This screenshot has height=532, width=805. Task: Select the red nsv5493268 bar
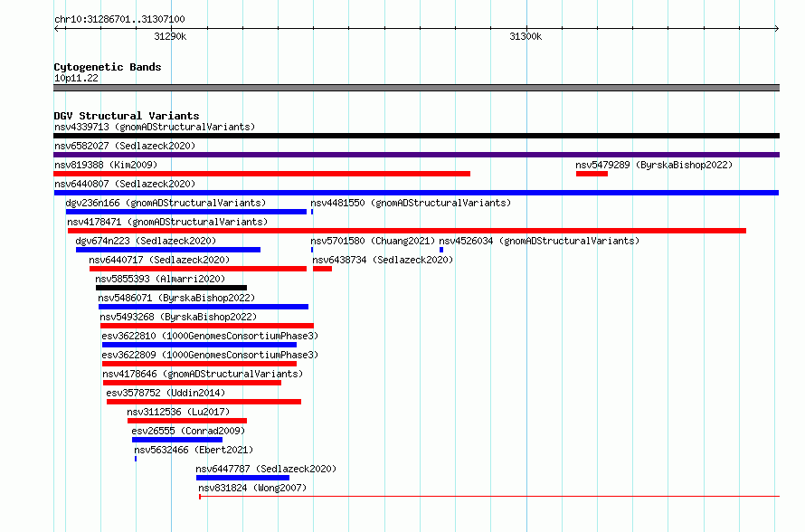pyautogui.click(x=207, y=326)
